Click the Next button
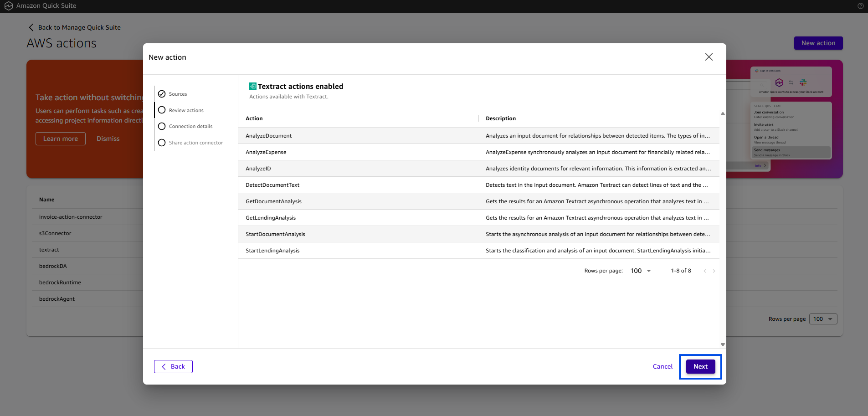 click(700, 366)
